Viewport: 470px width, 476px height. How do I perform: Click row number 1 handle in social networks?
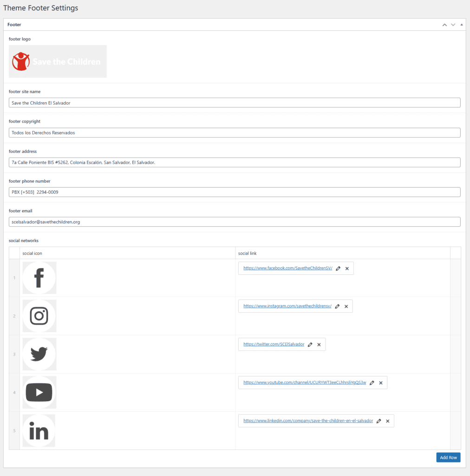coord(14,278)
